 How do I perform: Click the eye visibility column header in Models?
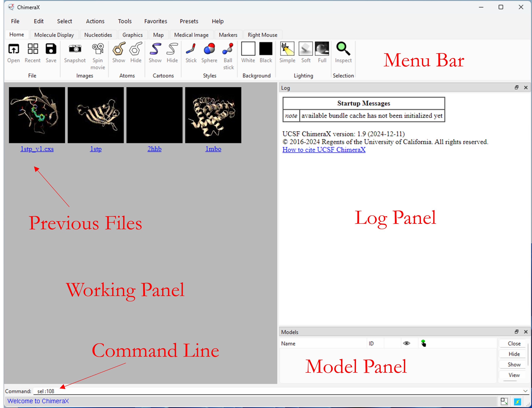pos(407,343)
